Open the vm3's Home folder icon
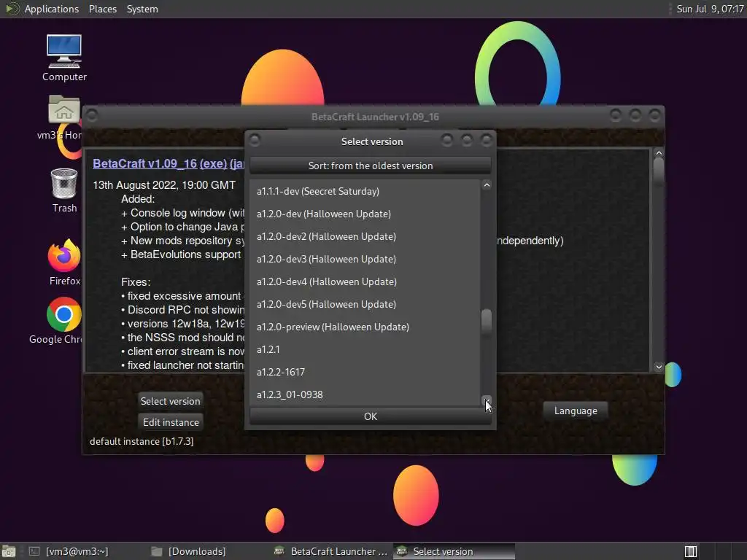 [x=63, y=117]
